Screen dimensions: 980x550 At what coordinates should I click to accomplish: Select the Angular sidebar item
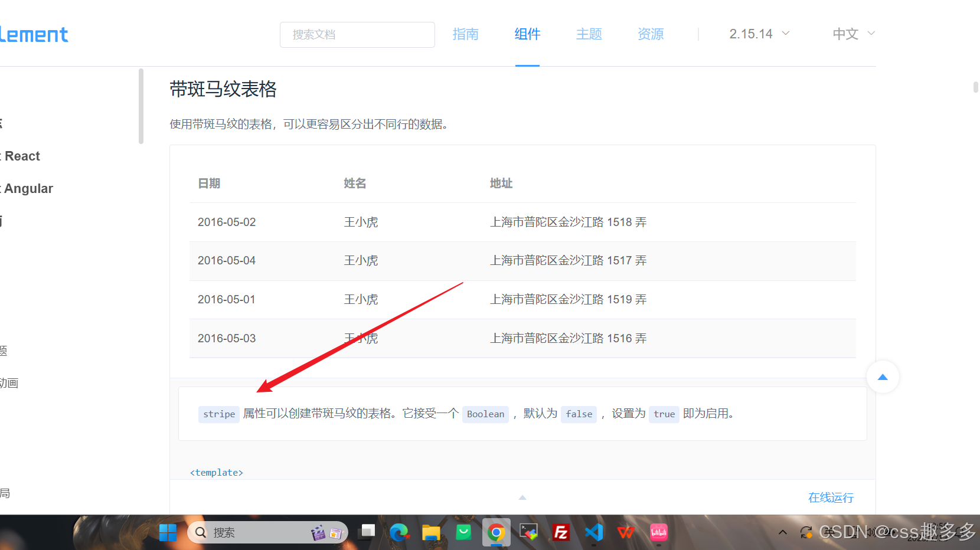click(x=28, y=189)
